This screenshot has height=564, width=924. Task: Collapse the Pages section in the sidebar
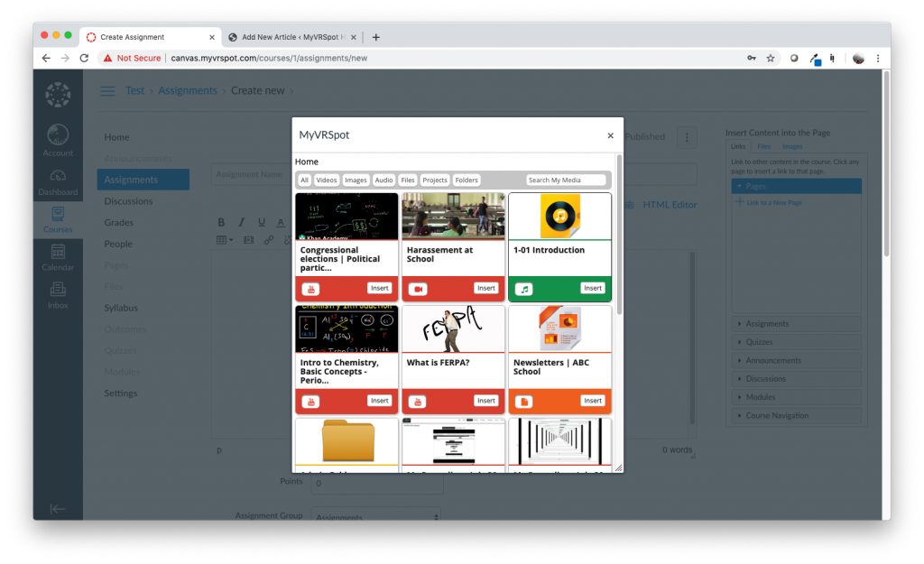coord(797,186)
